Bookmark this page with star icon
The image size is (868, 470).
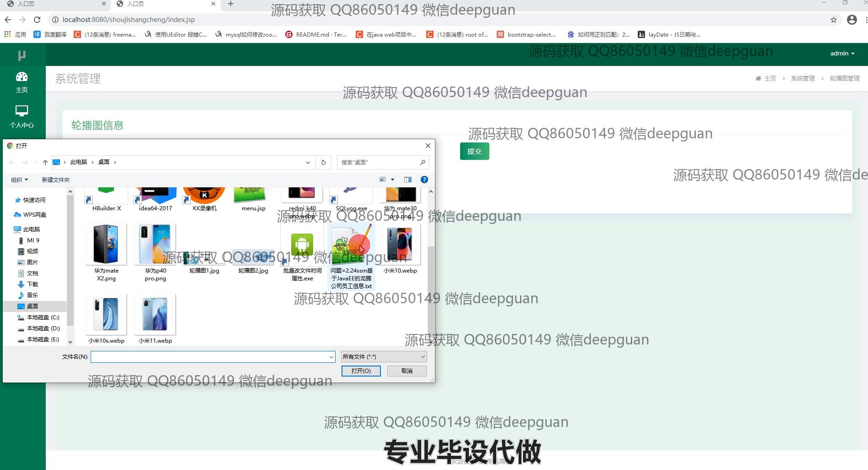point(833,20)
